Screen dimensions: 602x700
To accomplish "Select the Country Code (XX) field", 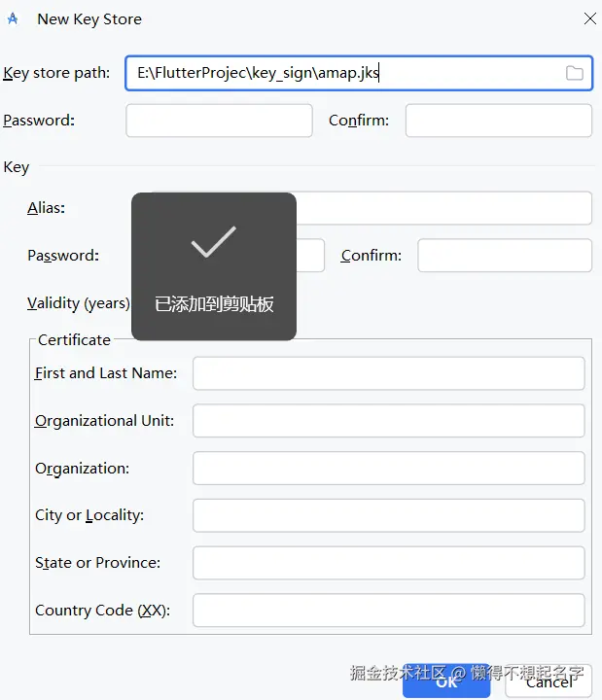I will (x=388, y=611).
